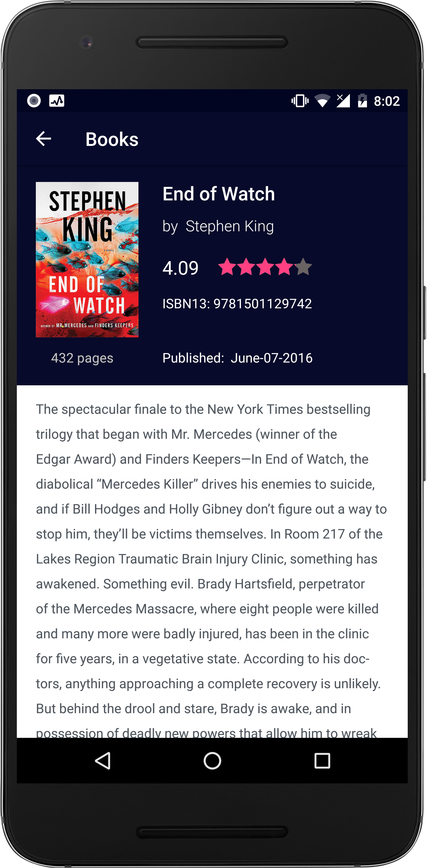Tap the End of Watch cover image
The height and width of the screenshot is (868, 427).
coord(87,260)
